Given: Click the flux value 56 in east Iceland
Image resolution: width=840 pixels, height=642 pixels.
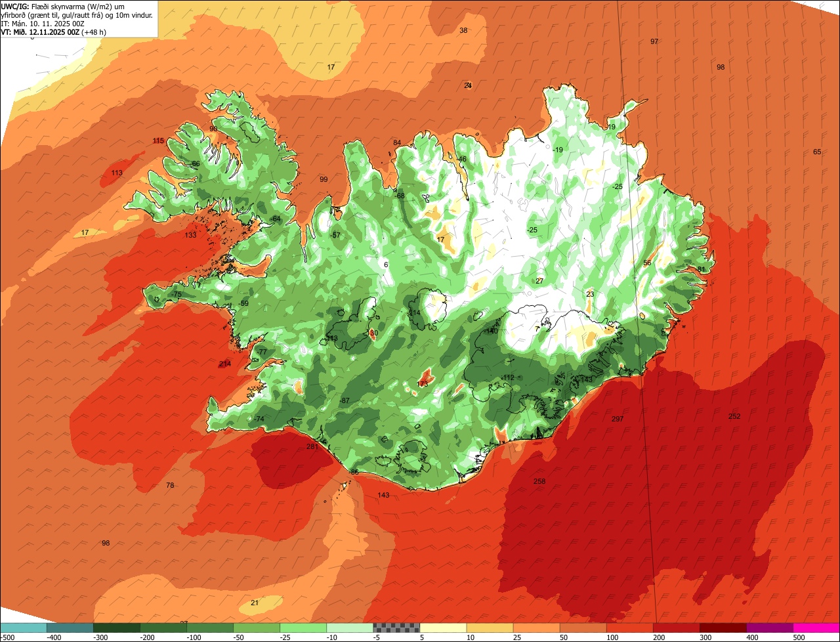Looking at the screenshot, I should (x=647, y=263).
